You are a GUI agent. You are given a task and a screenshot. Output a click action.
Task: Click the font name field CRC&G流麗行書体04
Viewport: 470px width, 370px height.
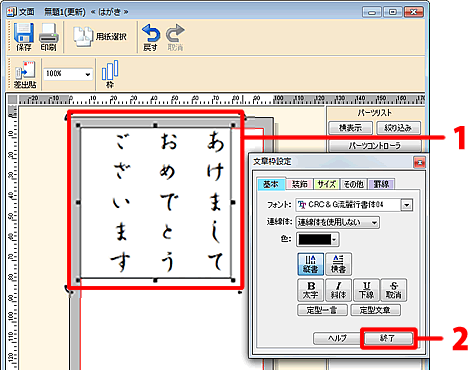click(x=348, y=205)
